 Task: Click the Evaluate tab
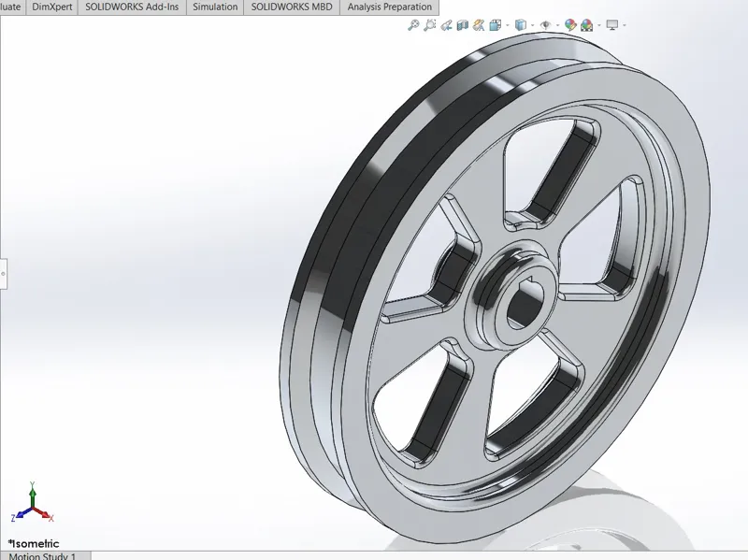[x=11, y=7]
